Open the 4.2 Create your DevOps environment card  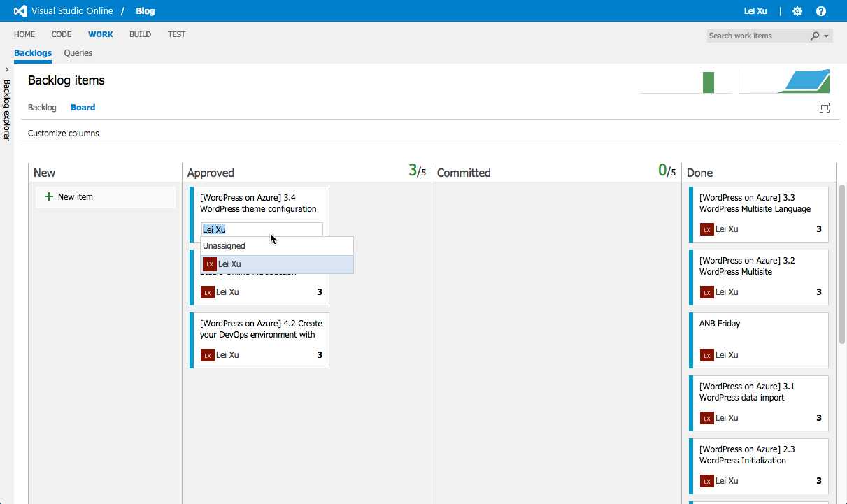click(259, 340)
